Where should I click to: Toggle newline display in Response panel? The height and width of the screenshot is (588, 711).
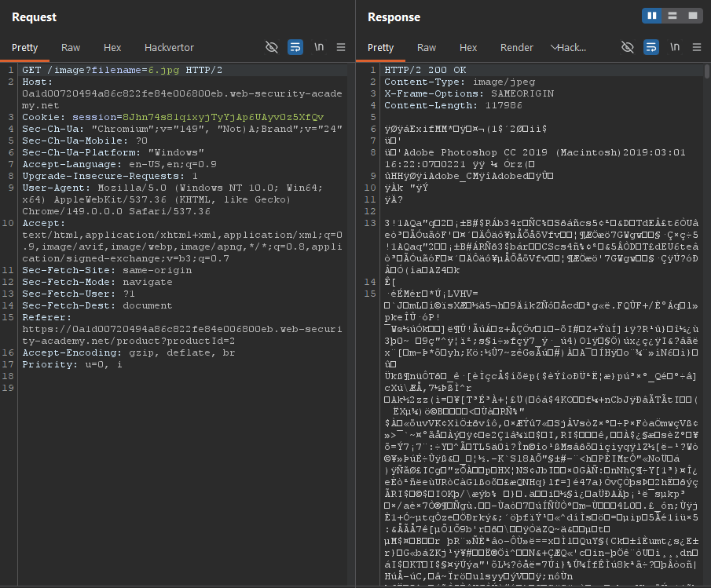click(675, 47)
